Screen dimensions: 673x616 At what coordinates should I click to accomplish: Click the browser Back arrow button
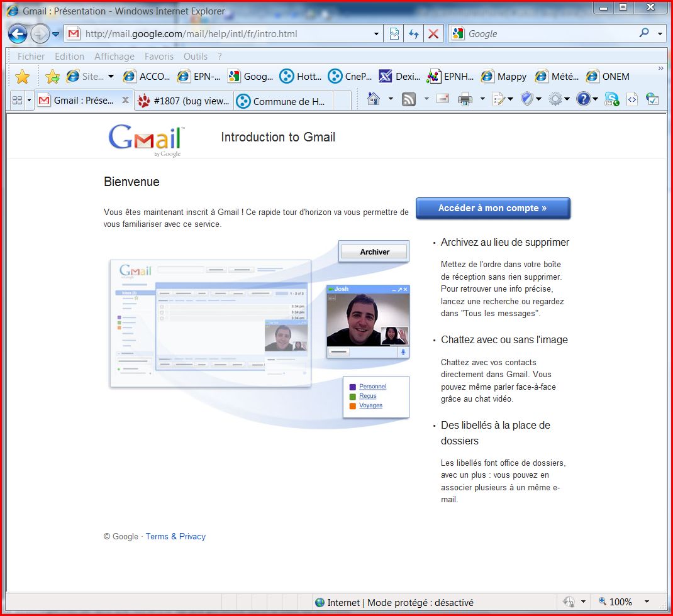coord(18,34)
